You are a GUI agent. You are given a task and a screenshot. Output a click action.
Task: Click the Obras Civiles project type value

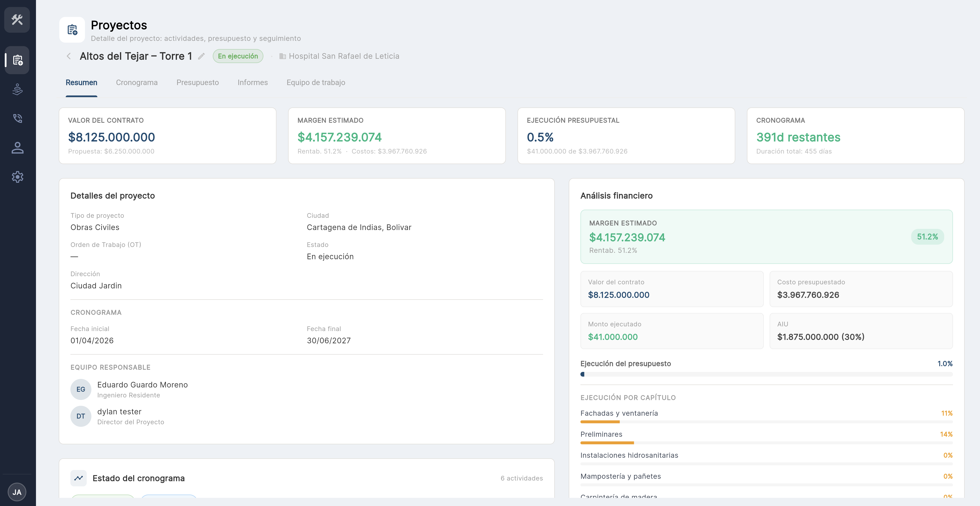click(x=95, y=227)
